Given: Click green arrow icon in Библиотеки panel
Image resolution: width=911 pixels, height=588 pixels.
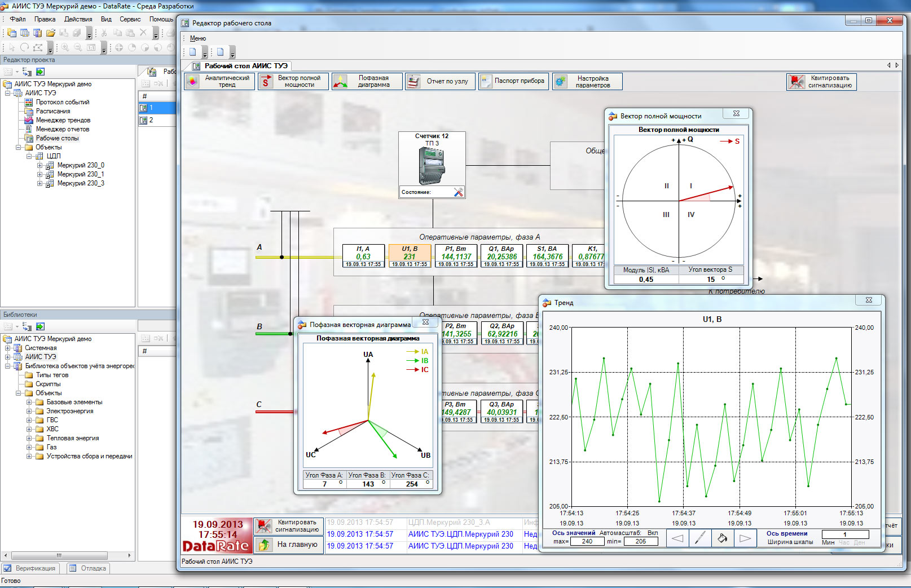Looking at the screenshot, I should [x=40, y=326].
